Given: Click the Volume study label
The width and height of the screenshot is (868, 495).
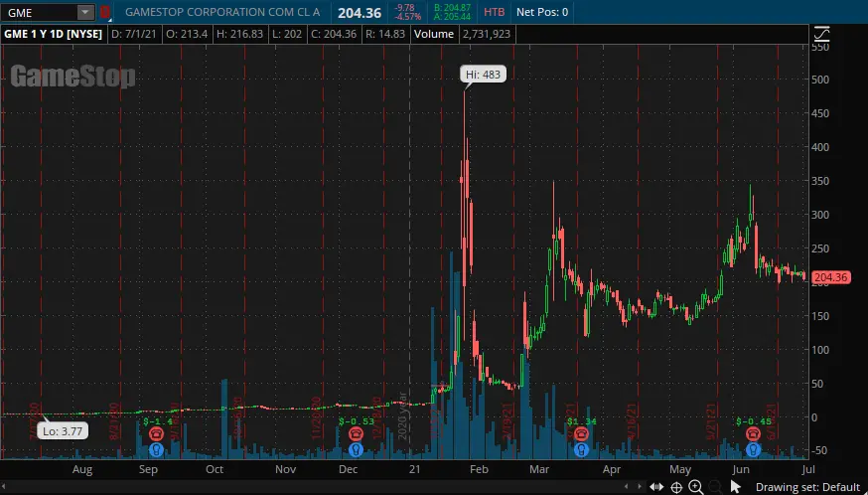Looking at the screenshot, I should [x=433, y=34].
